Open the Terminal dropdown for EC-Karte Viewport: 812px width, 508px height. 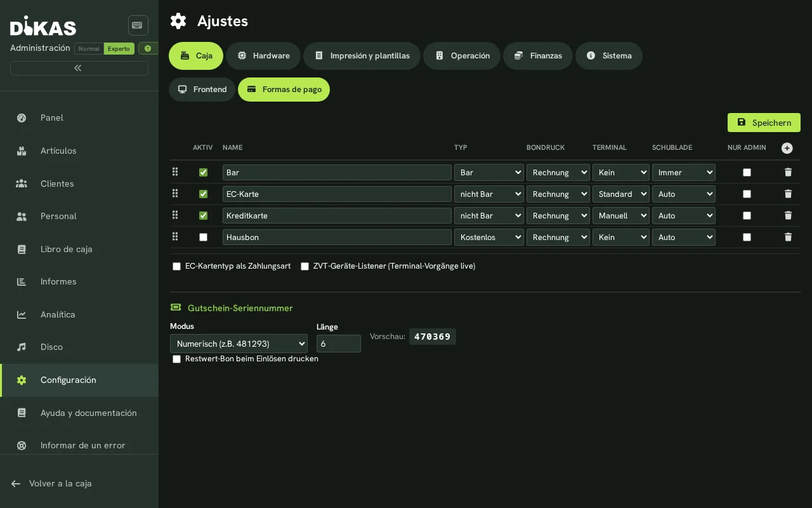(621, 194)
